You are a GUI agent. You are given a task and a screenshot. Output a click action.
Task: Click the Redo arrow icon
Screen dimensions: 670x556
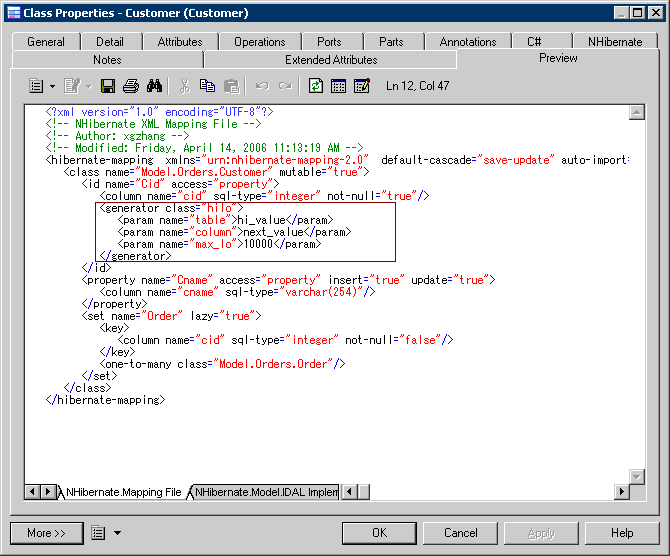point(285,86)
